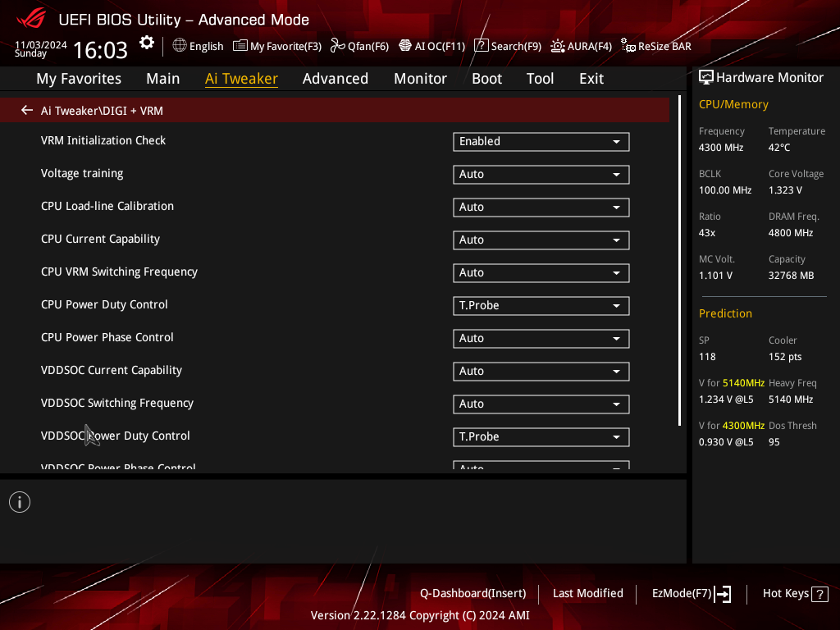Click the 32768 MB capacity value
The height and width of the screenshot is (630, 840).
(x=792, y=276)
